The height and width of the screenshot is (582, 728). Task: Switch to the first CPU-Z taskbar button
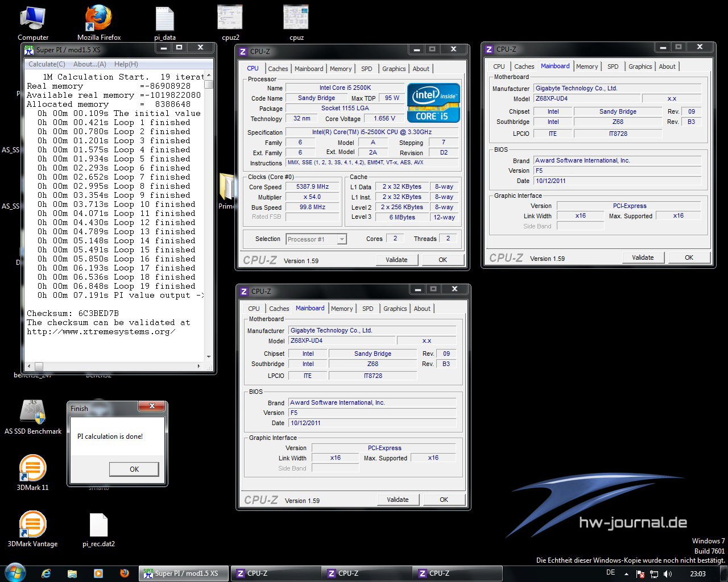[275, 573]
